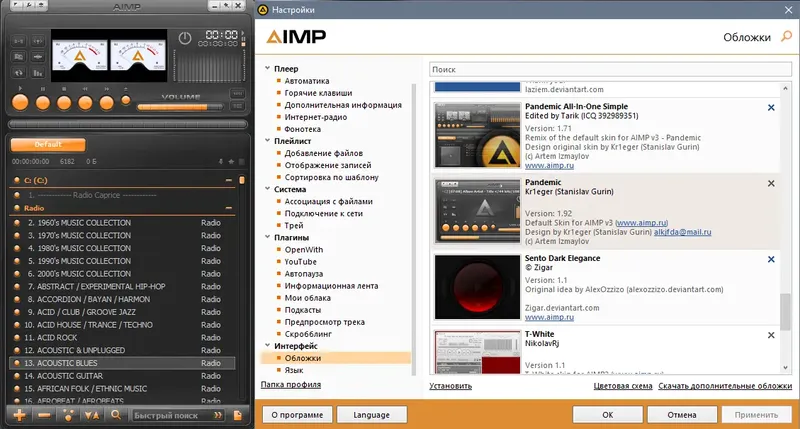Select Sento Dark Elegance skin thumbnail
Viewport: 800px width, 429px height.
click(477, 287)
